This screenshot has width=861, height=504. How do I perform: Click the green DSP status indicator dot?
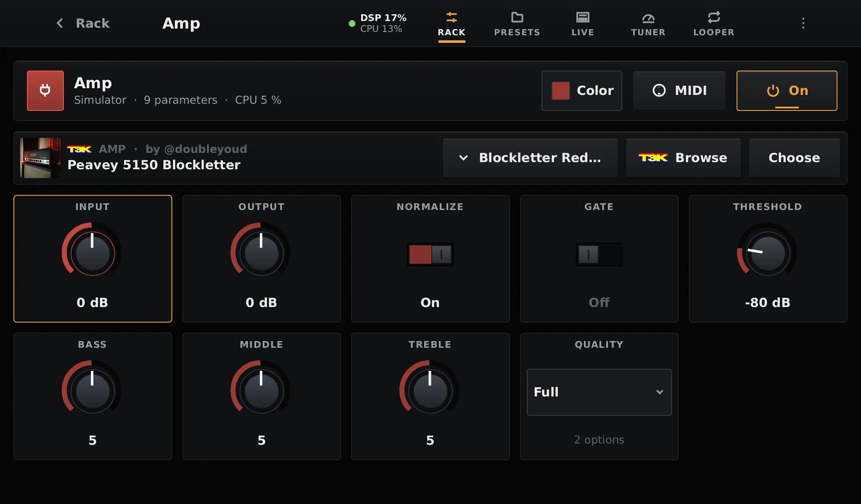click(x=352, y=24)
